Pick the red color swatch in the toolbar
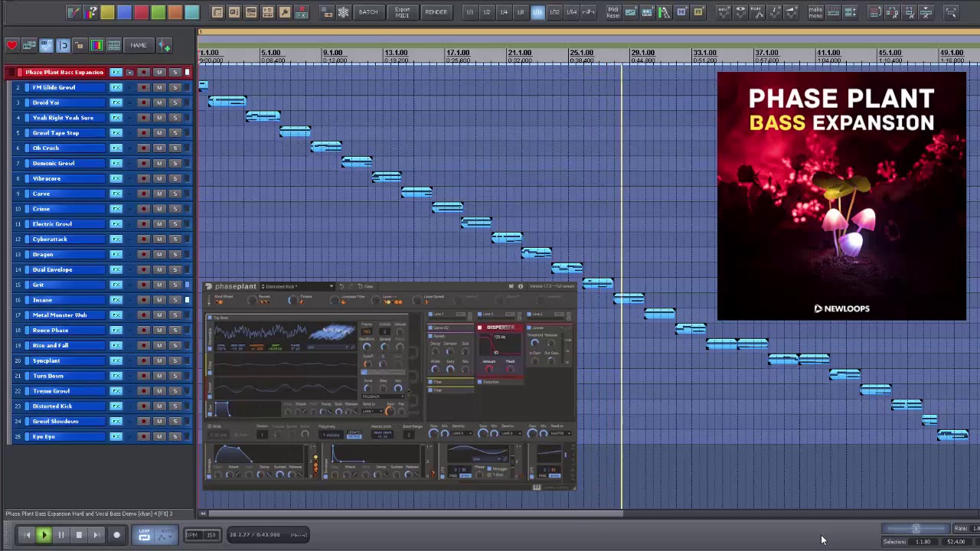The image size is (980, 551). [142, 12]
